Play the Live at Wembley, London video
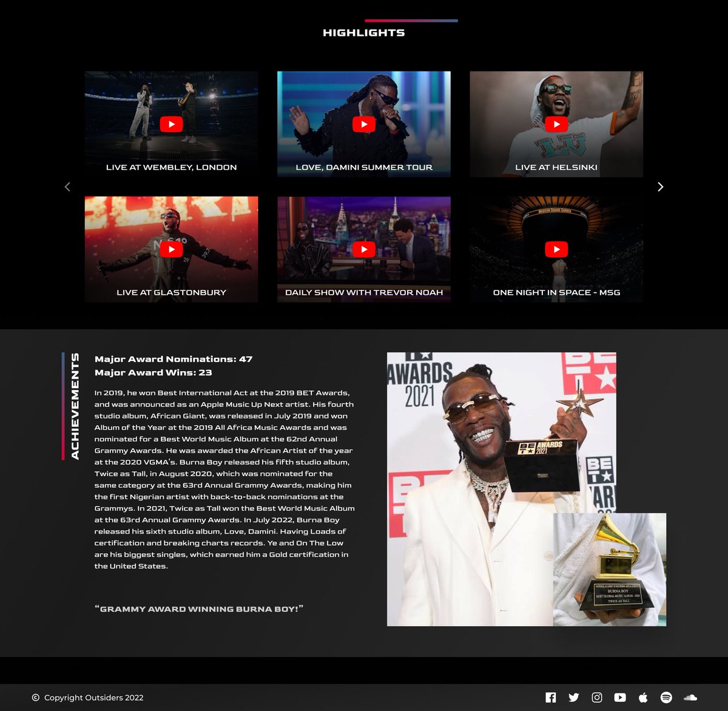728x711 pixels. pos(171,124)
